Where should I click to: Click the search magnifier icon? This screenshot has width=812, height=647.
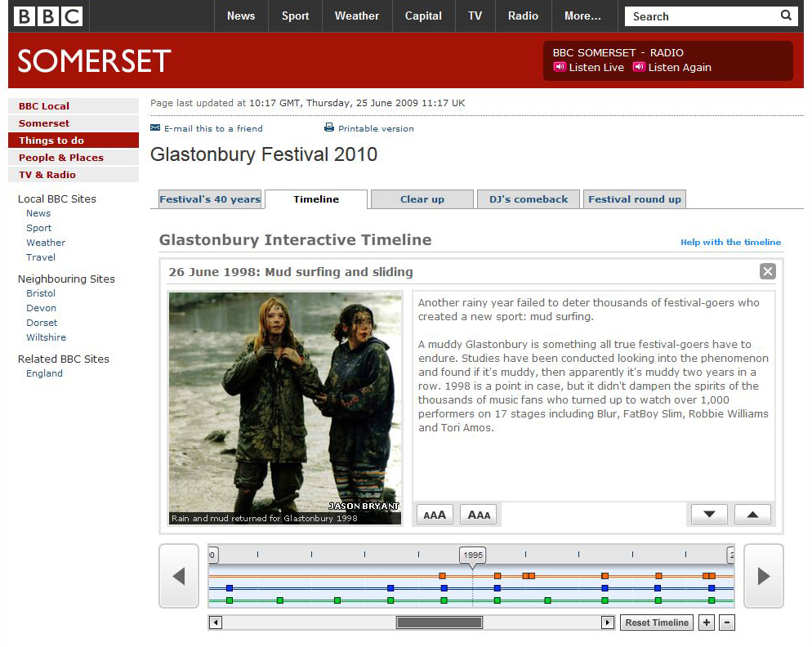click(x=786, y=16)
